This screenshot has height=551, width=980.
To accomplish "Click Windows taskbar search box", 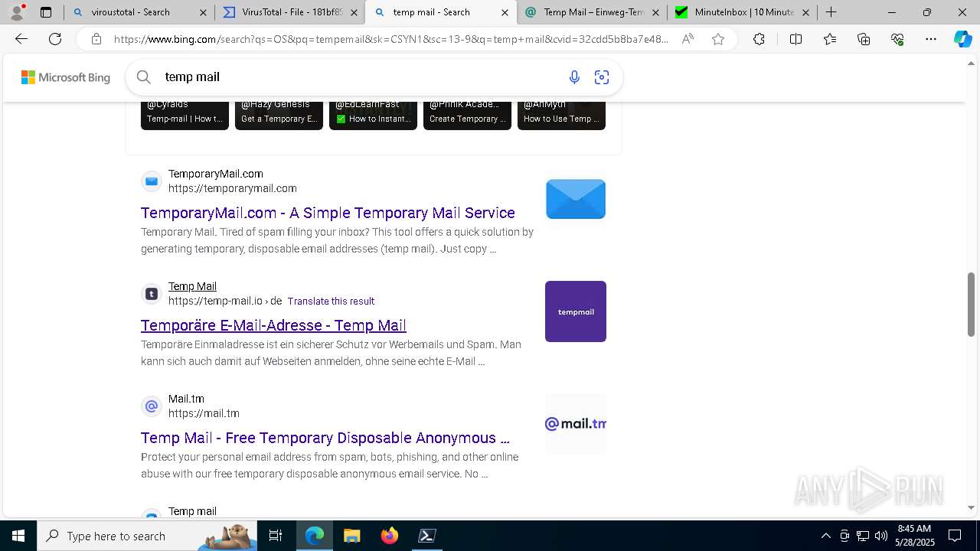I will [147, 536].
